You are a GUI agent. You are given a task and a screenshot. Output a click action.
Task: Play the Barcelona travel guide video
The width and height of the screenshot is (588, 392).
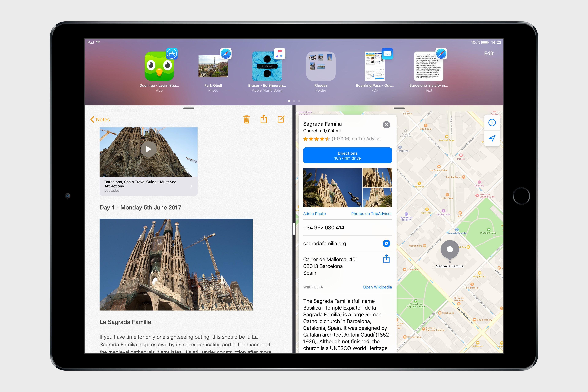tap(148, 149)
